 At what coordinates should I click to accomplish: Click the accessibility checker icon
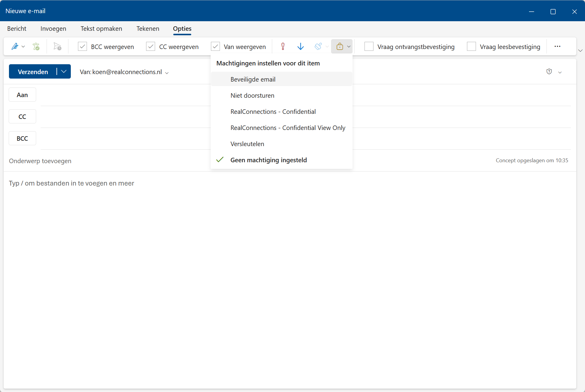click(x=36, y=47)
